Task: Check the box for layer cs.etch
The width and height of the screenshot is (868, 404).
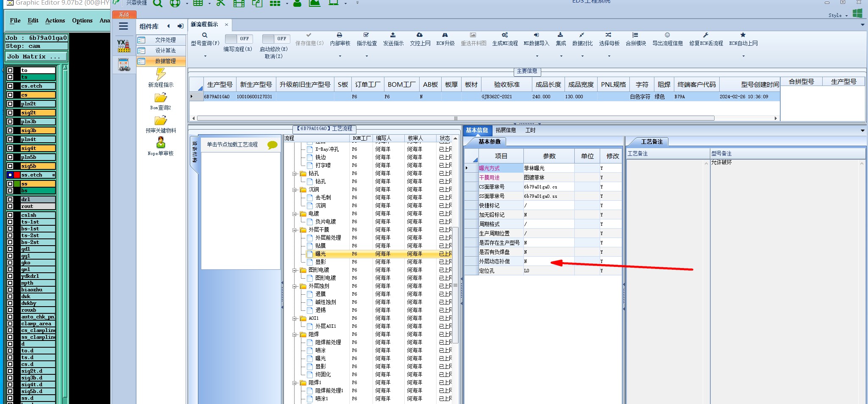Action: (10, 86)
